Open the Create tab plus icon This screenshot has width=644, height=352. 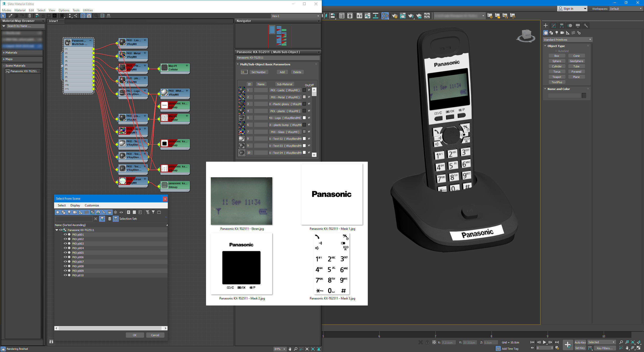tap(546, 26)
